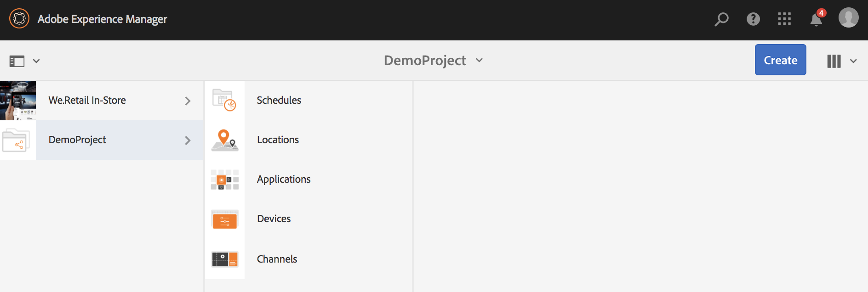Click the blue Create button
The image size is (868, 292).
tap(781, 60)
